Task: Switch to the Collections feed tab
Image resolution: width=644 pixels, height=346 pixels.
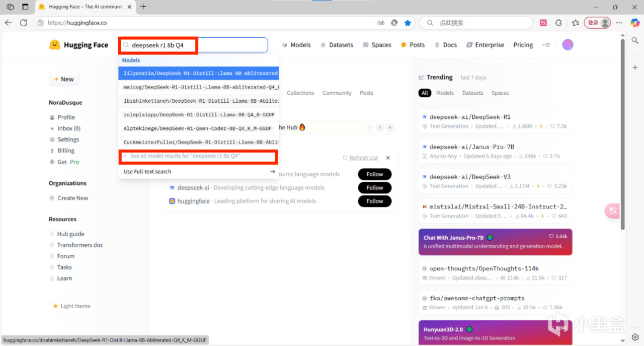Action: pos(300,93)
